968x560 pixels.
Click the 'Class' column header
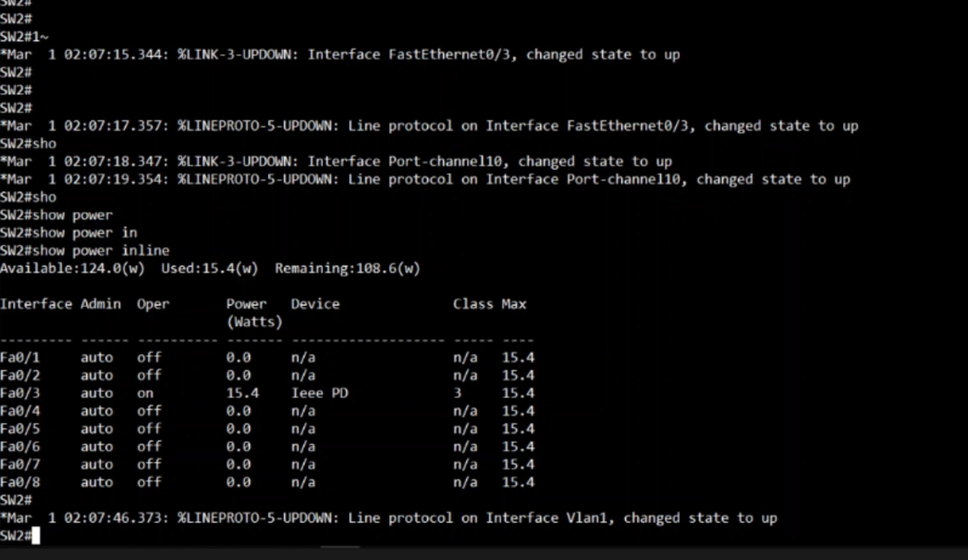click(472, 304)
